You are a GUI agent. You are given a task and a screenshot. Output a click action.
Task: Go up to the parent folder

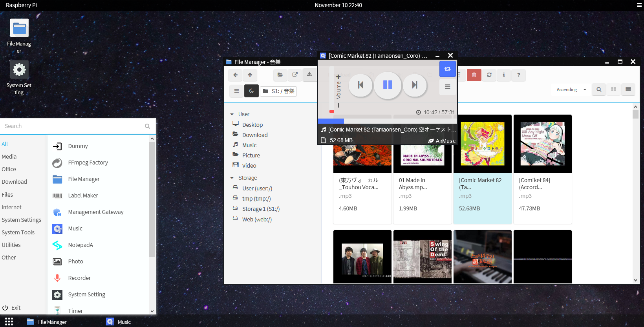[250, 75]
